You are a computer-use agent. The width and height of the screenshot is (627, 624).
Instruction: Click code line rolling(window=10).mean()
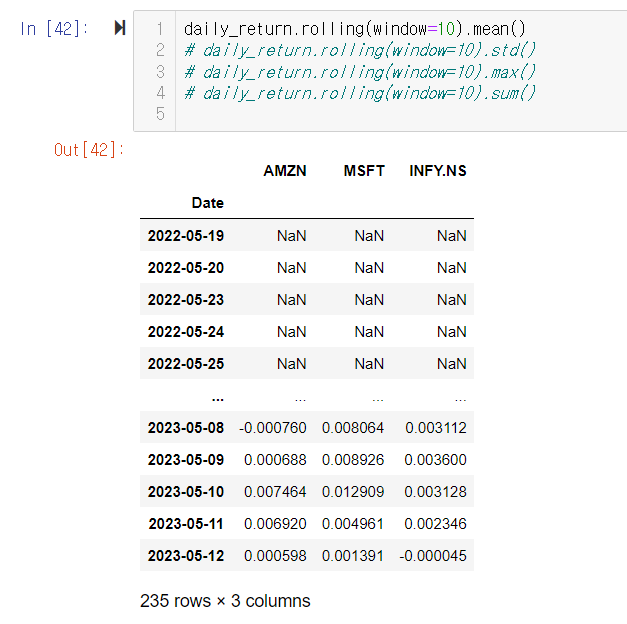pos(354,29)
